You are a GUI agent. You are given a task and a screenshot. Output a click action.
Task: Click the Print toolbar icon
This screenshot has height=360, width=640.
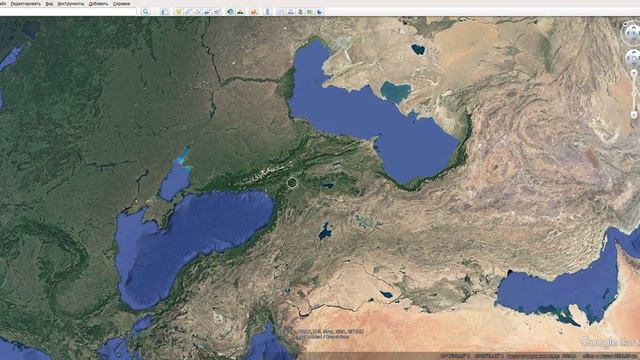point(291,12)
